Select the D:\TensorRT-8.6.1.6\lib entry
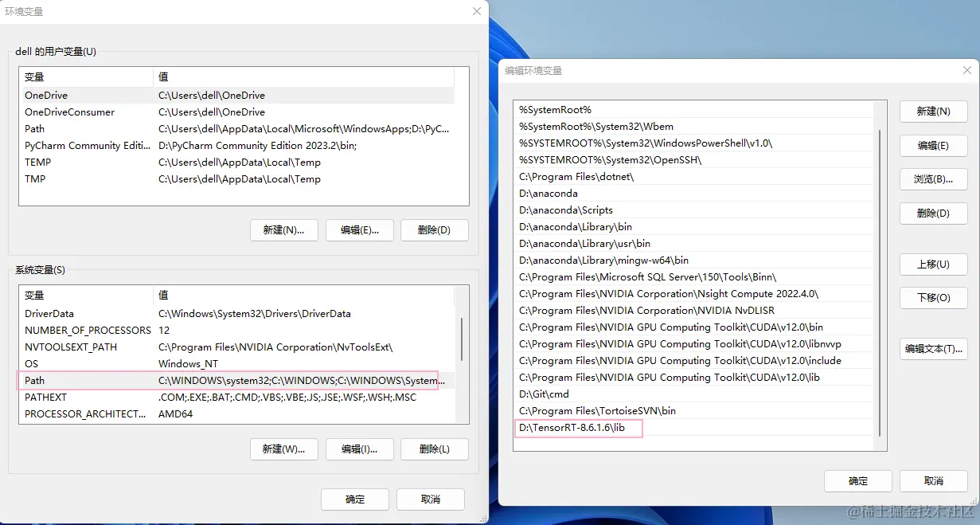980x525 pixels. 693,428
